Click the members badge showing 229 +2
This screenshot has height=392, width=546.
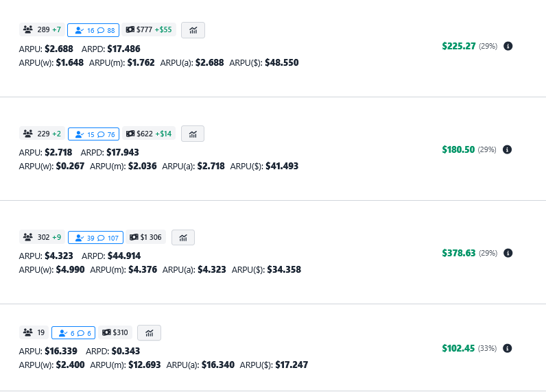click(x=42, y=134)
